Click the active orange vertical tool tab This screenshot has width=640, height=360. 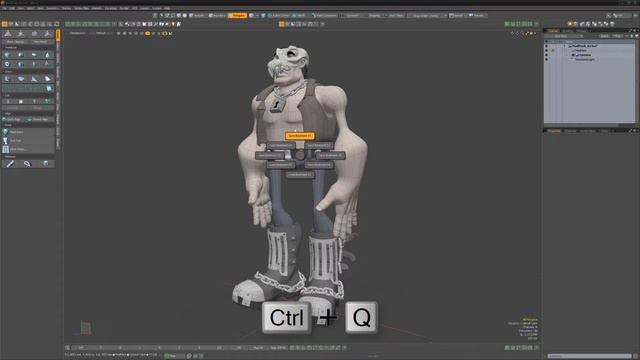coord(58,35)
